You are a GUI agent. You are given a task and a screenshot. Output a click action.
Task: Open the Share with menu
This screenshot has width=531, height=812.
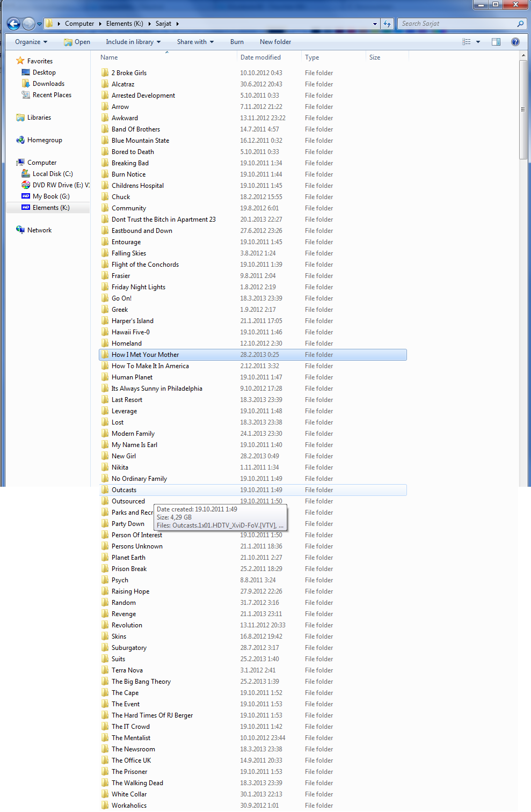(195, 42)
